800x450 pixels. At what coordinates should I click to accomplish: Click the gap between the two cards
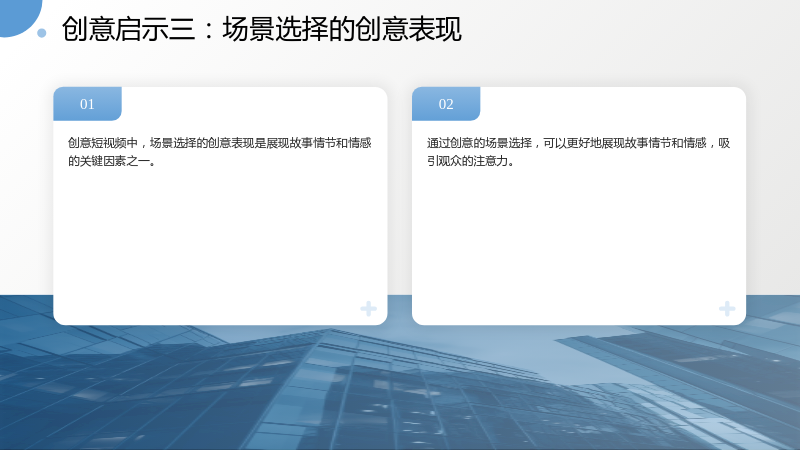tap(399, 204)
